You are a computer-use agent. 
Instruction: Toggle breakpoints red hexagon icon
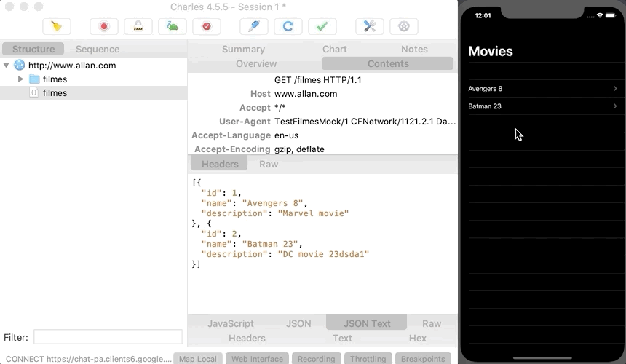[x=207, y=26]
